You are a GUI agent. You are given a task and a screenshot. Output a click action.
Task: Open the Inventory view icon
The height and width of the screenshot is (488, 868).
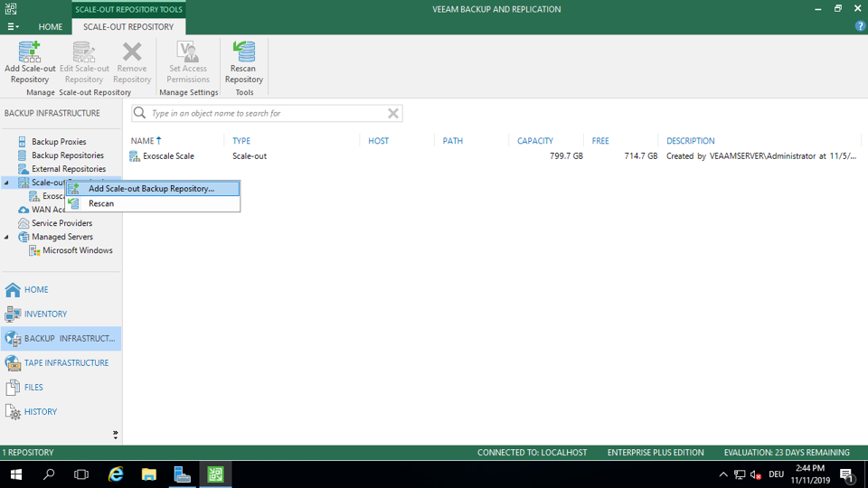pos(13,314)
